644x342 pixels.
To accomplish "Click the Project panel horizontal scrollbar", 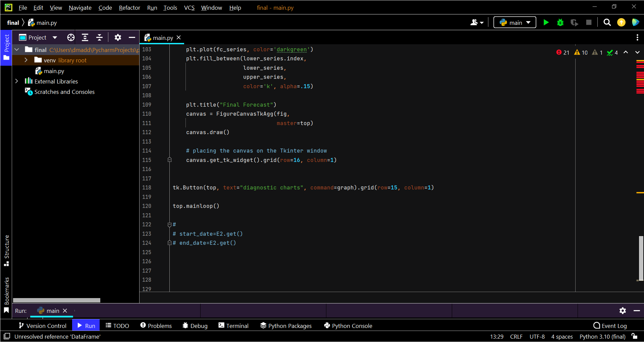I will 57,300.
